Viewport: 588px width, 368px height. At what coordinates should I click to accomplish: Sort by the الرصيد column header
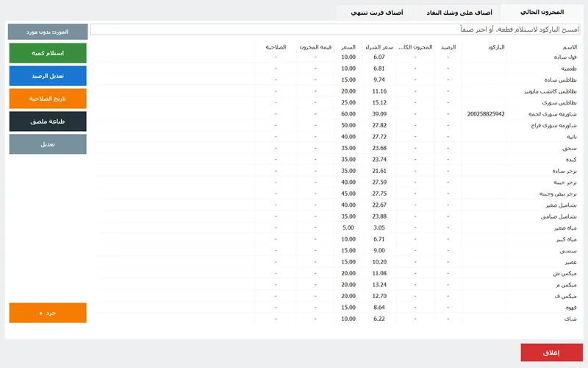click(x=448, y=47)
